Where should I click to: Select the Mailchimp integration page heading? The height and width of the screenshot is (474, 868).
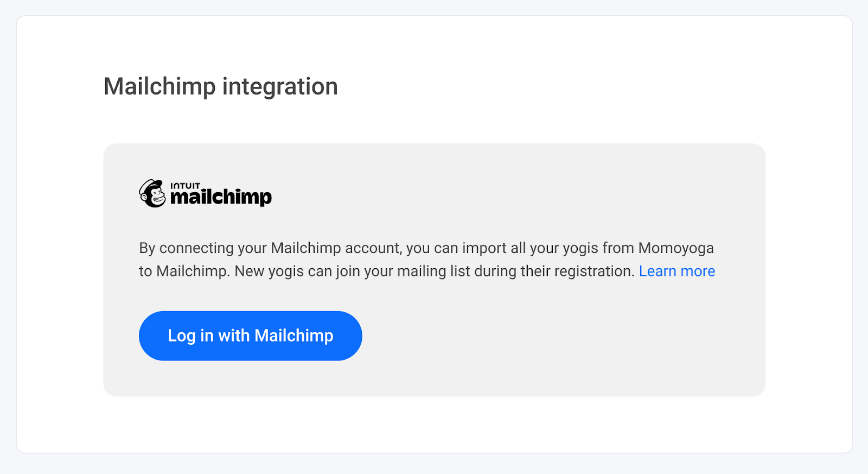click(x=221, y=87)
